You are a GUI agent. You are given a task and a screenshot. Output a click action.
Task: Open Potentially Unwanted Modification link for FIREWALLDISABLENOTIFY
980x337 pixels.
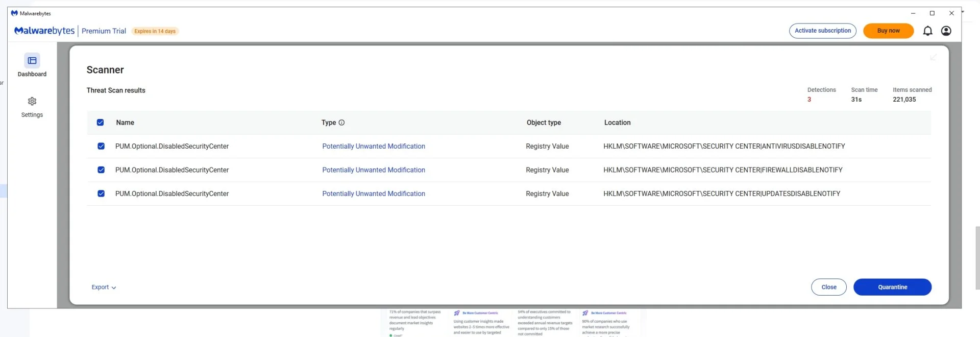pos(374,170)
